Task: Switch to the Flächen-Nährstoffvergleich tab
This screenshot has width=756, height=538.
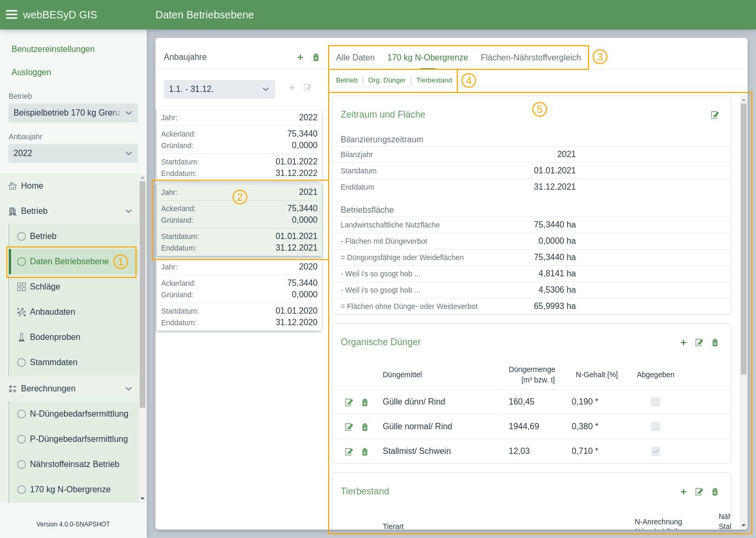Action: pos(531,58)
